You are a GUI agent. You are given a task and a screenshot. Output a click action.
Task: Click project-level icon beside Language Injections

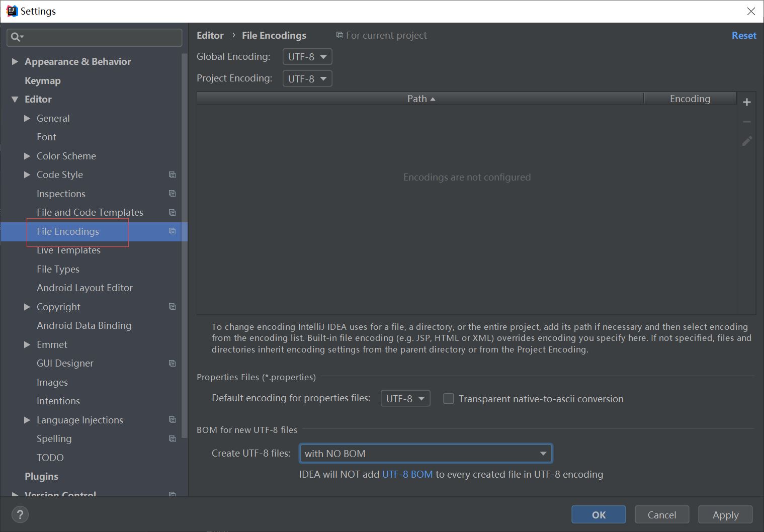173,420
